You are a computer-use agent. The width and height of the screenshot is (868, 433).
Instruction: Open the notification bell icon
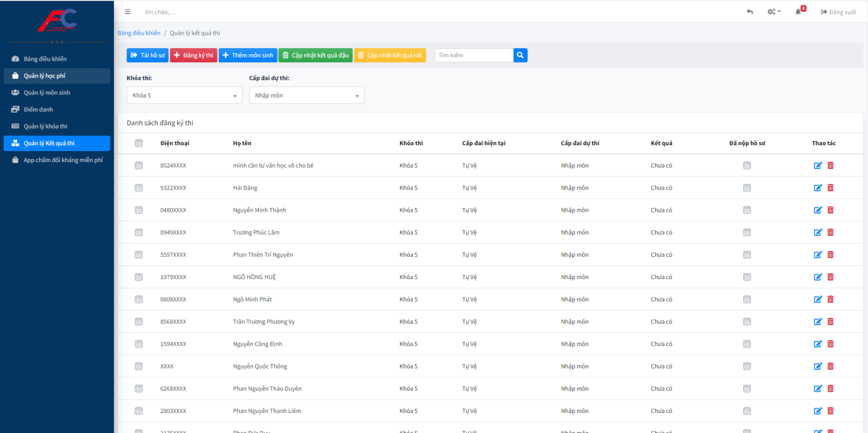[x=798, y=12]
